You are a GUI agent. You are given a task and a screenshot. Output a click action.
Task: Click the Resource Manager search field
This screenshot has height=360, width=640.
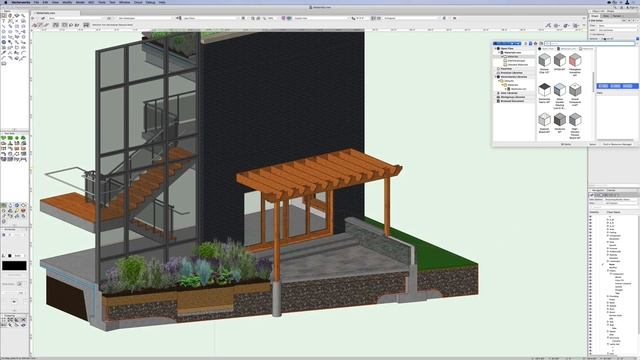click(589, 43)
